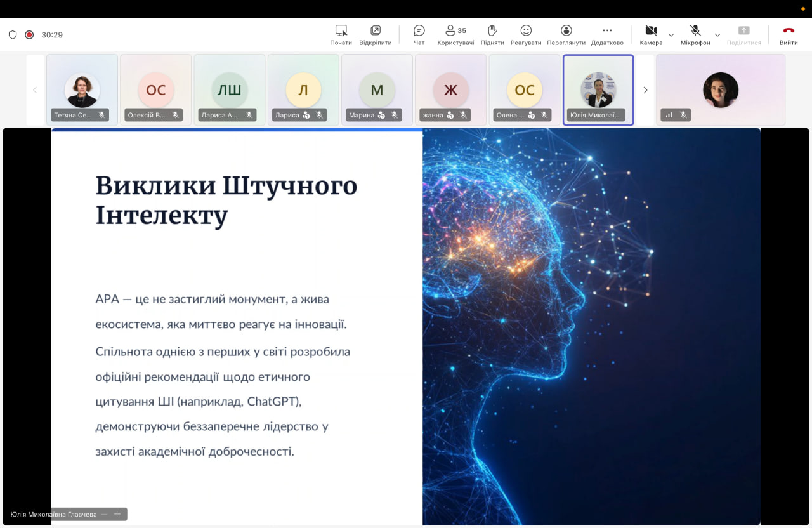Pop out the shared content with Відкріпити
This screenshot has height=528, width=812.
(375, 34)
